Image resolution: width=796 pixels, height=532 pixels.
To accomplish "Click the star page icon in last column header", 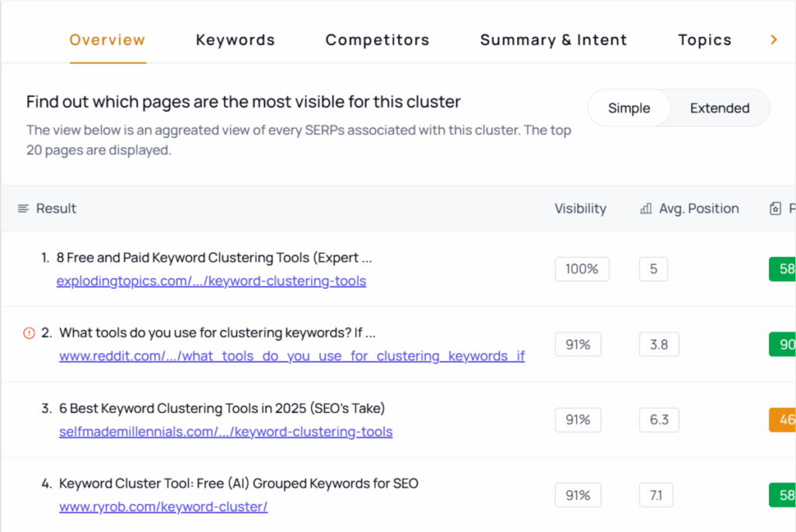I will [x=775, y=208].
